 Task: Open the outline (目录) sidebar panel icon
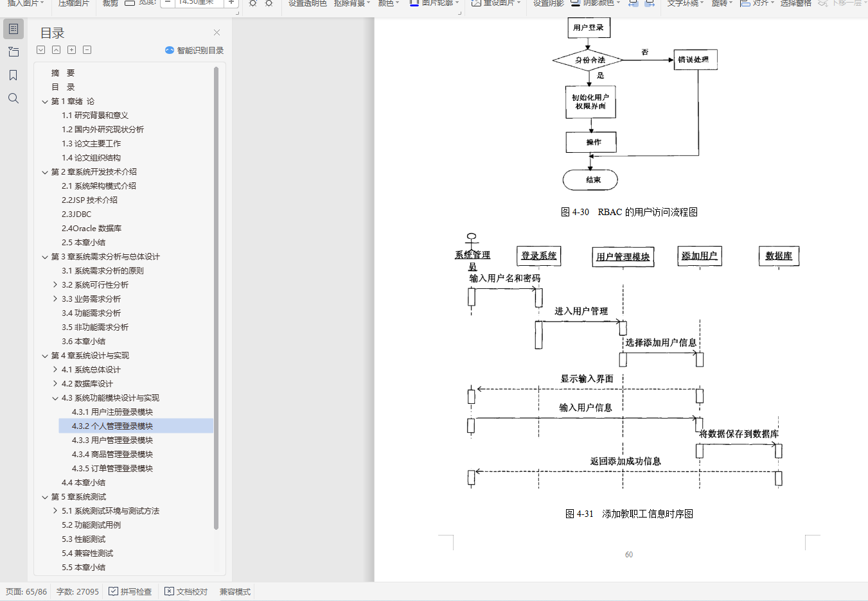click(x=13, y=29)
